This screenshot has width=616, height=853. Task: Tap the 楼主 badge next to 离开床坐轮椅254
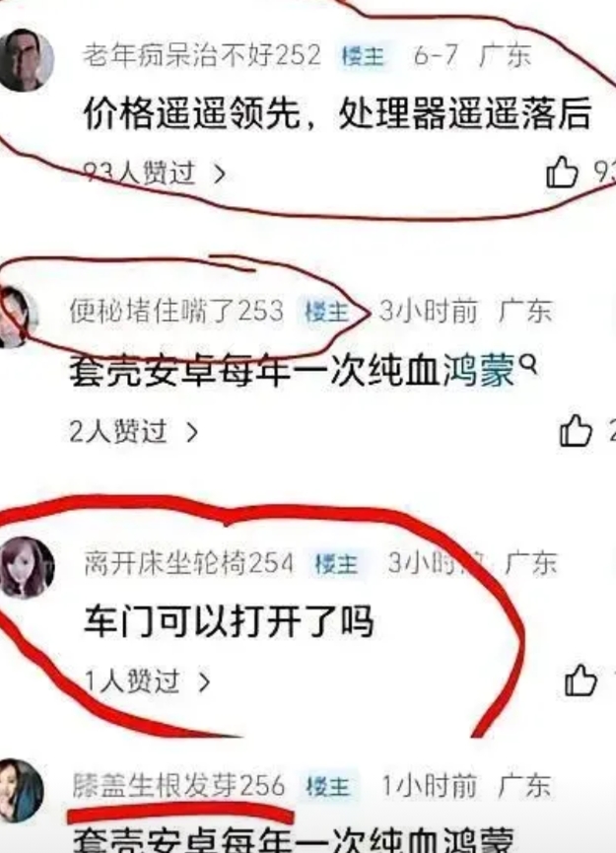tap(336, 564)
